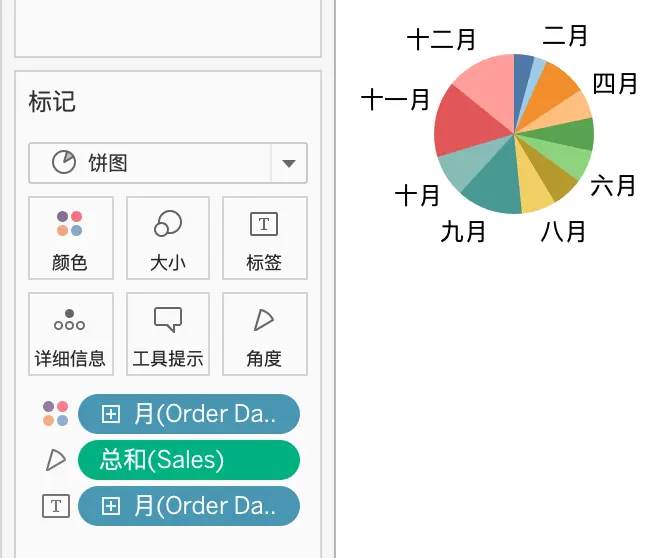Expand the plus sign on color 月(Order Date) pill
Screen dimensions: 672x558
pyautogui.click(x=111, y=414)
